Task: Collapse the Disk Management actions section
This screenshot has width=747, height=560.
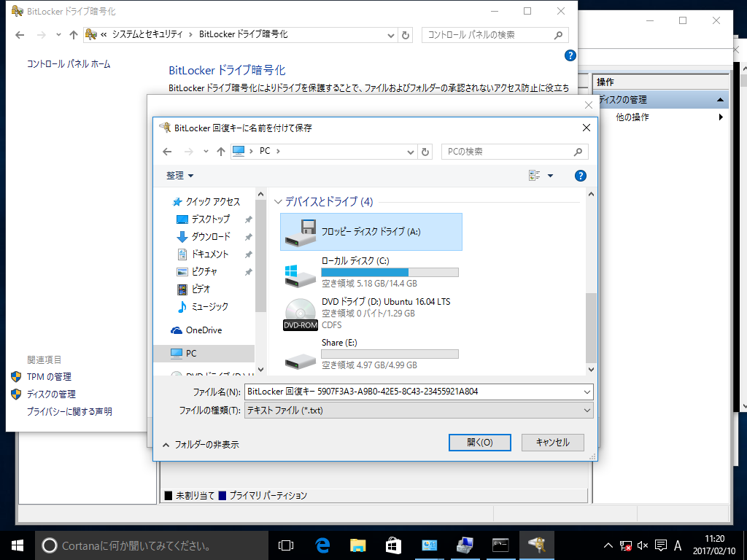Action: [x=720, y=99]
